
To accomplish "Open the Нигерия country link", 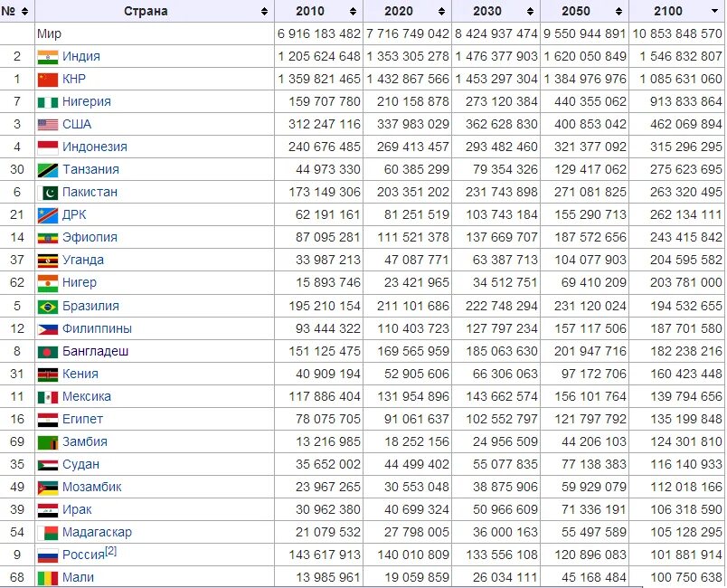I will [x=87, y=101].
